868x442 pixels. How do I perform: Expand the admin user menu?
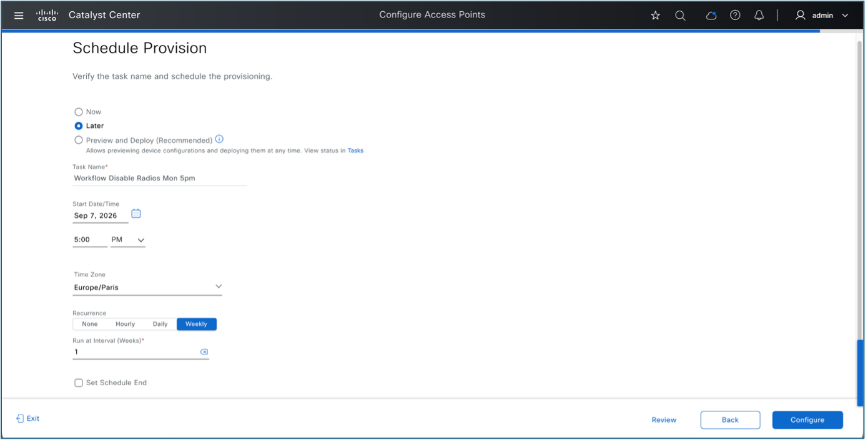(822, 16)
